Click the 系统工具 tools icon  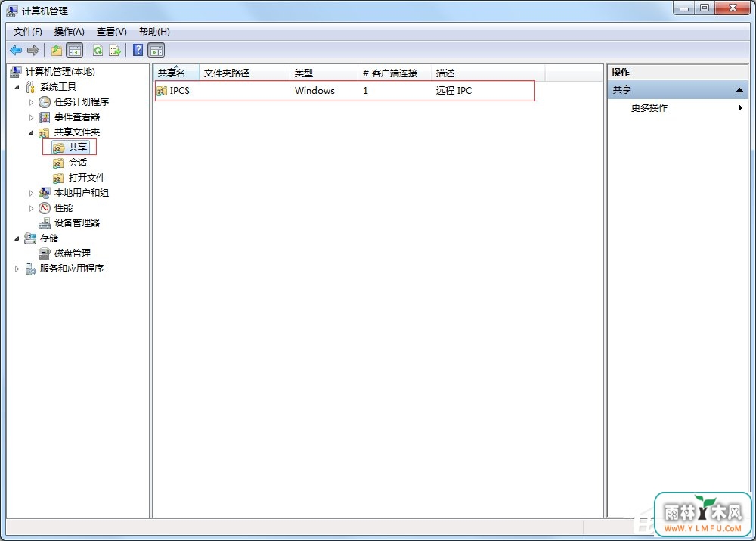[x=30, y=87]
